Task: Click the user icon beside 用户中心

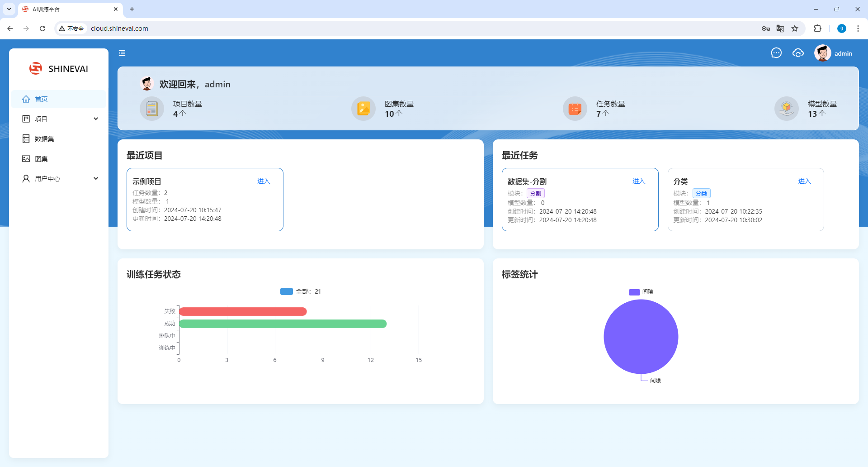Action: coord(26,178)
